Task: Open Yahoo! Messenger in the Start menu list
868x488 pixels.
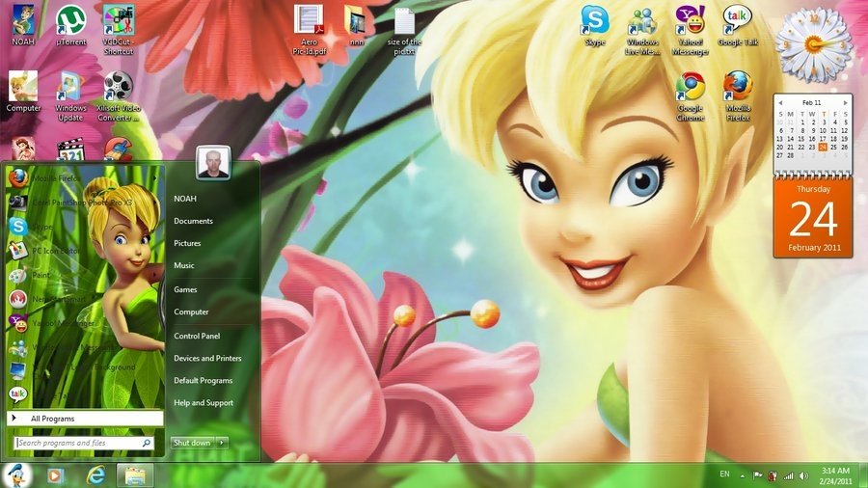Action: tap(83, 323)
